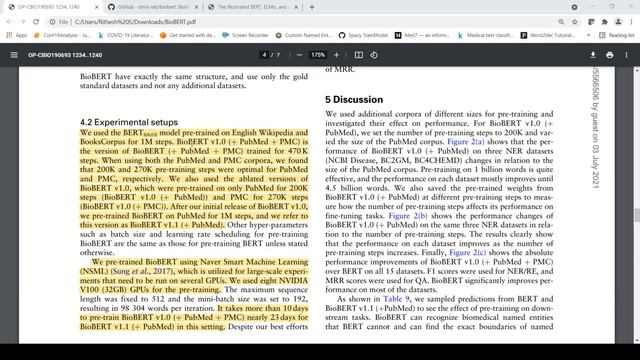Print the PDF document
Viewport: 640px width, 360px height.
coord(610,55)
